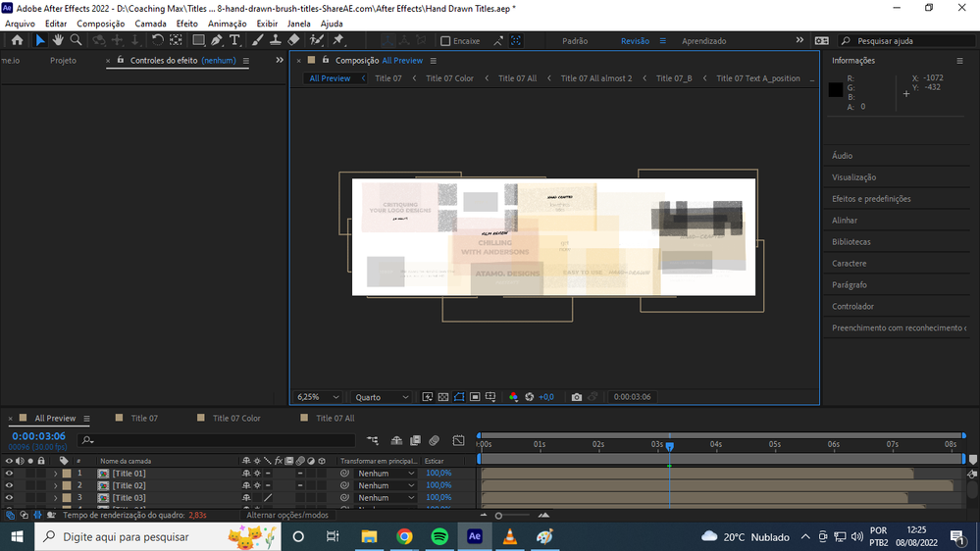The height and width of the screenshot is (551, 980).
Task: Enable the Graph Editor icon in timeline
Action: tap(458, 440)
